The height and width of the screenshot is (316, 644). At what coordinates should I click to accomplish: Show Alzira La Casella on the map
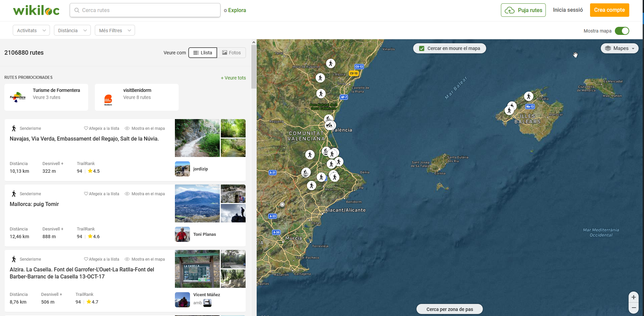click(145, 259)
